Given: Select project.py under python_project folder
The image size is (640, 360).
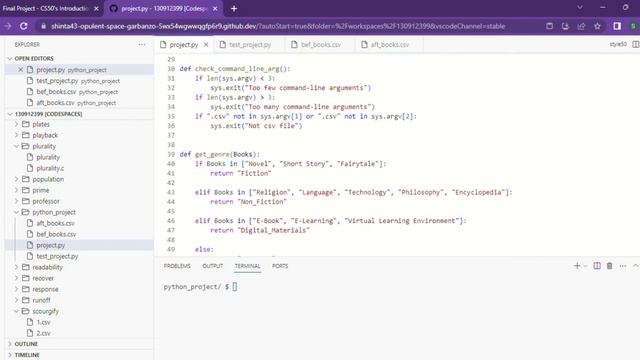Looking at the screenshot, I should 79,245.
